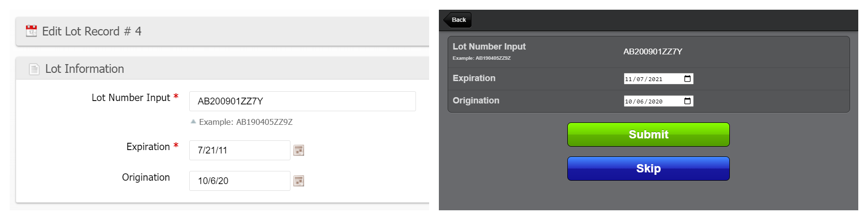Click the document icon next to Lot Information

point(34,69)
